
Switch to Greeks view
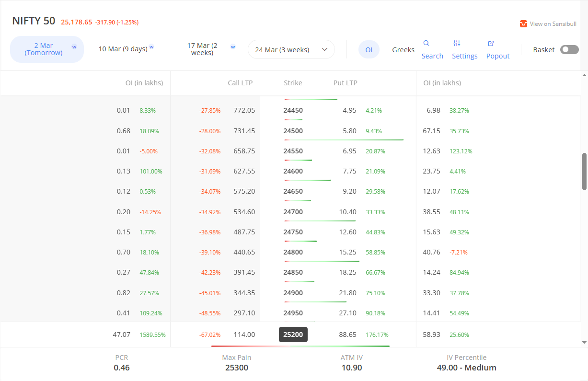(403, 50)
